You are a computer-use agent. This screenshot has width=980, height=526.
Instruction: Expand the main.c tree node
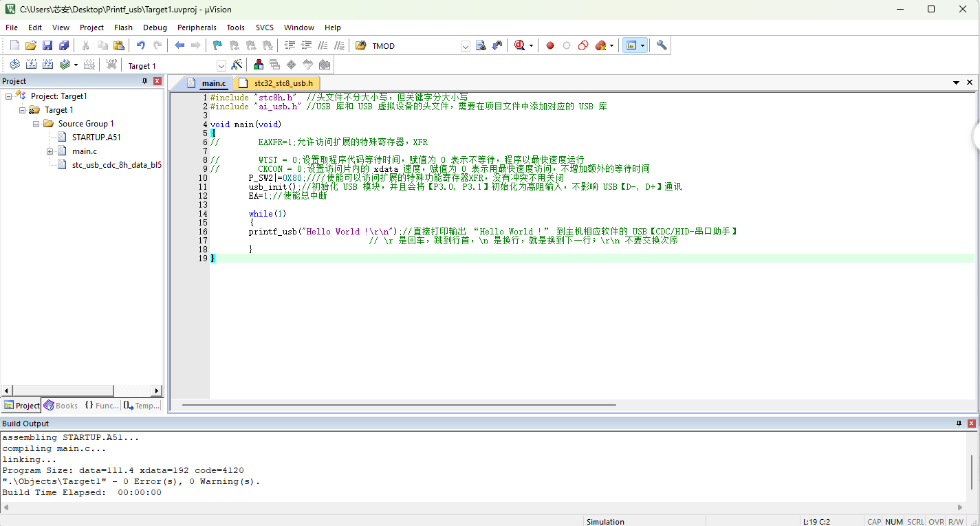[x=50, y=151]
